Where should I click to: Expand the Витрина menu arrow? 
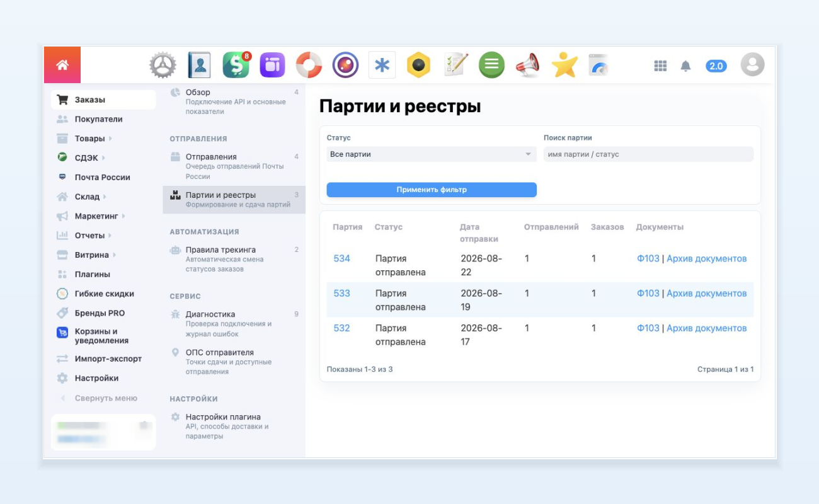pyautogui.click(x=114, y=255)
